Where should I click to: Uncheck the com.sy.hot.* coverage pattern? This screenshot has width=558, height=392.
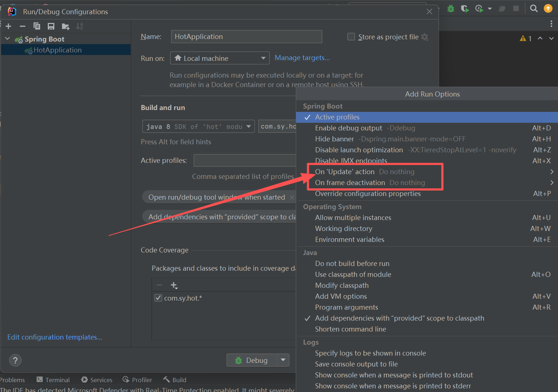pyautogui.click(x=158, y=298)
